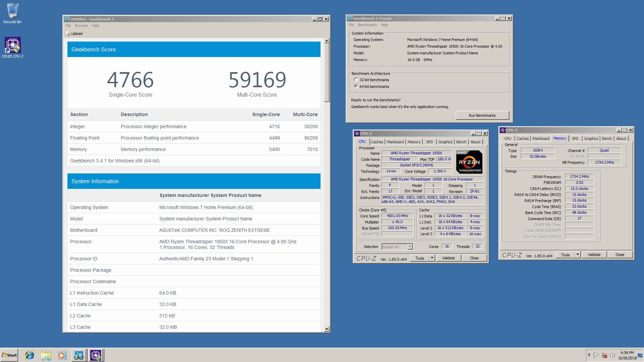The width and height of the screenshot is (644, 362).
Task: Switch to Caches tab in left CPU-Z window
Action: point(377,142)
